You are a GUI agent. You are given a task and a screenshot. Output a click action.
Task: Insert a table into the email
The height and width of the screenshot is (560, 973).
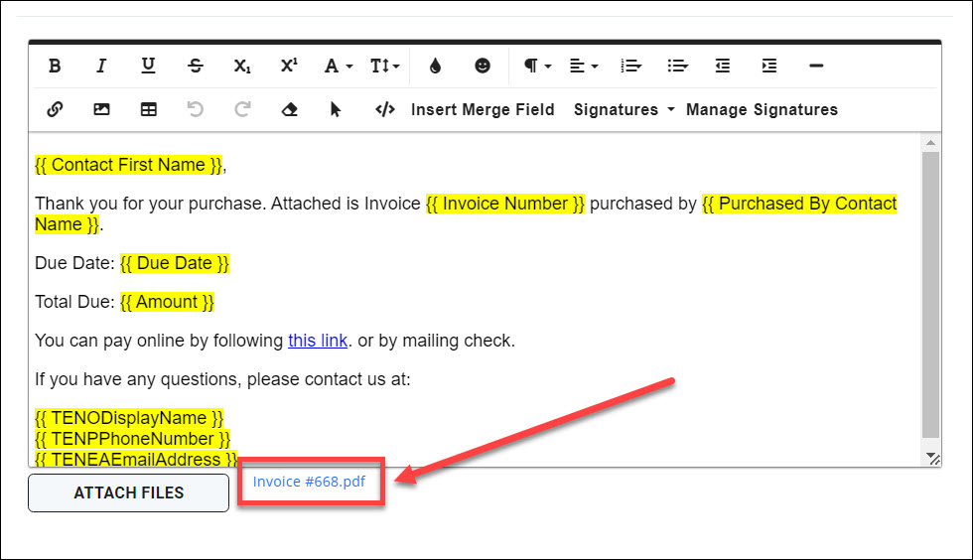point(148,110)
